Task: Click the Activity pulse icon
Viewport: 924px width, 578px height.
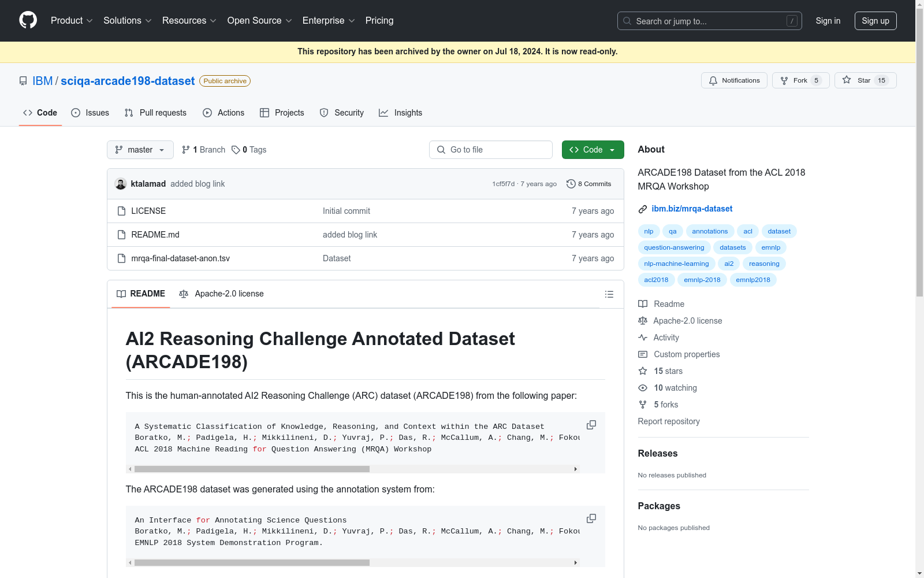Action: [x=643, y=338]
